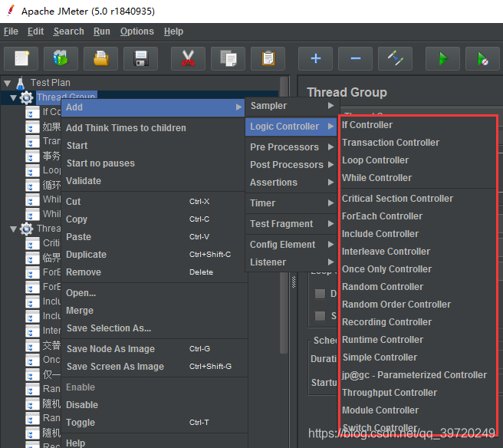Click the Test Plan flask icon
The image size is (503, 448).
point(21,83)
